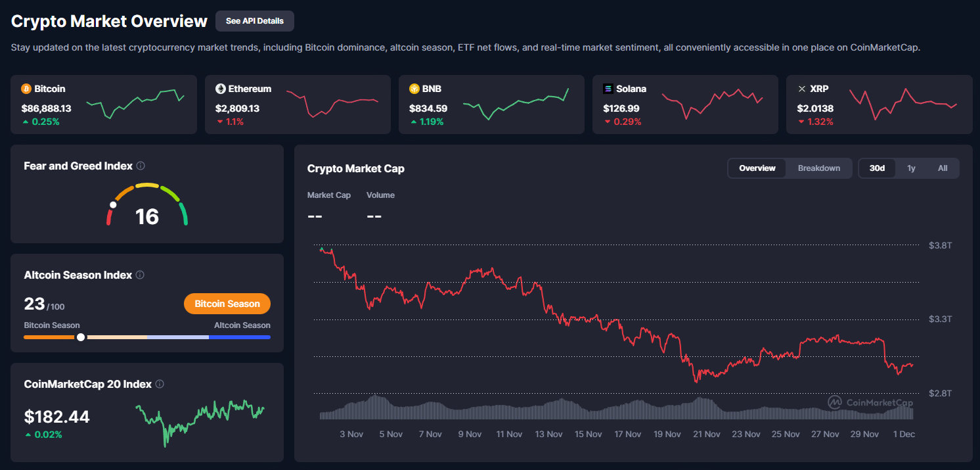
Task: Click the Bitcoin Season badge
Action: coord(227,304)
